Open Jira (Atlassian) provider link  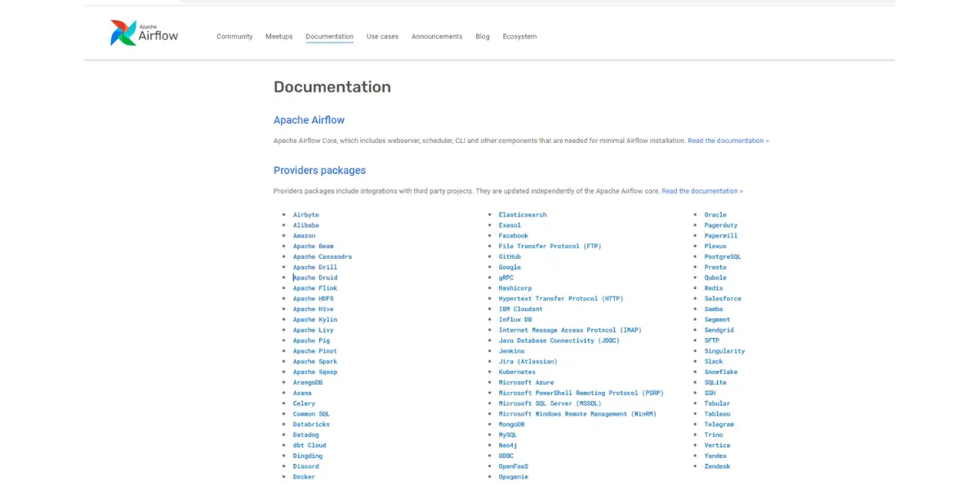528,362
